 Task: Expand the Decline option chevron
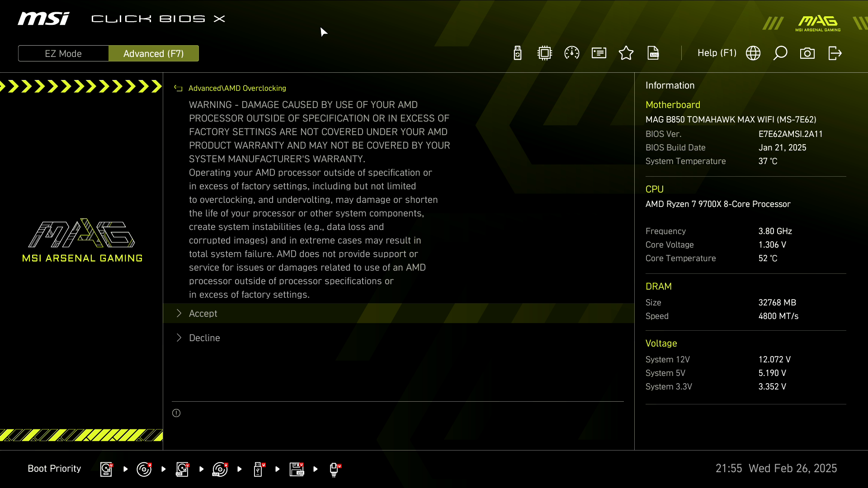point(179,338)
